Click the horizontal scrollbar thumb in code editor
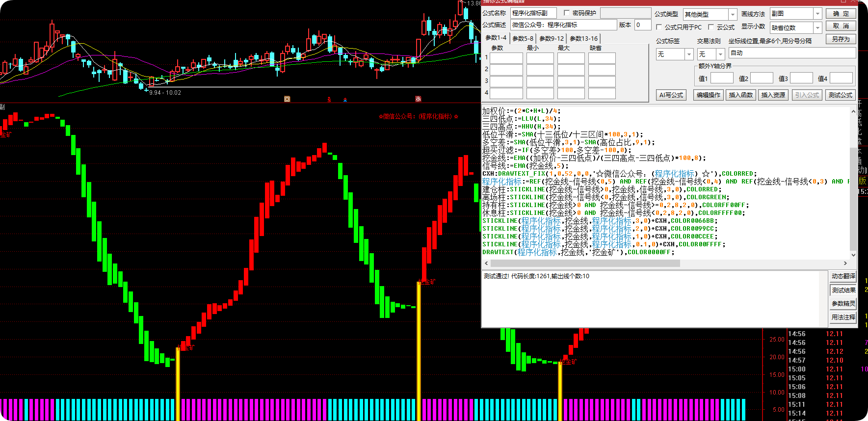Screen dimensions: 868x421 click(585, 263)
